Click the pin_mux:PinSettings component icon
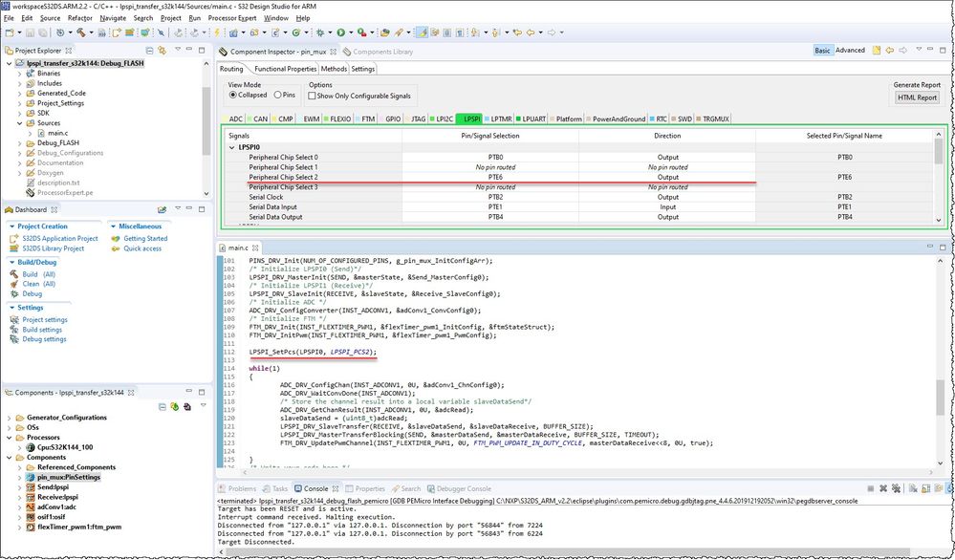The image size is (955, 560). [x=31, y=477]
